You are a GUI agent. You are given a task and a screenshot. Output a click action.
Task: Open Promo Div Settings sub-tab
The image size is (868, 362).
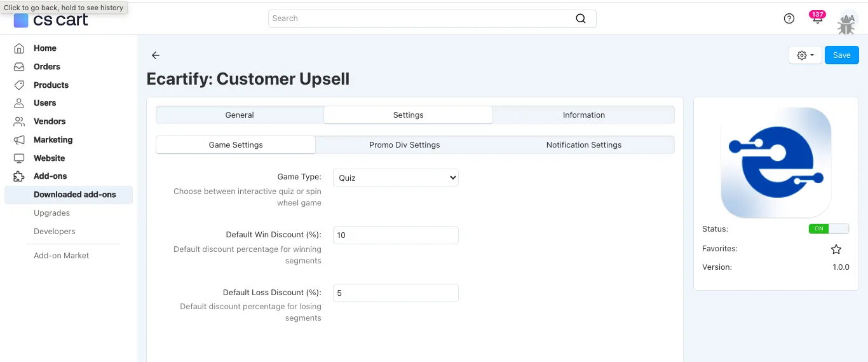[x=404, y=145]
